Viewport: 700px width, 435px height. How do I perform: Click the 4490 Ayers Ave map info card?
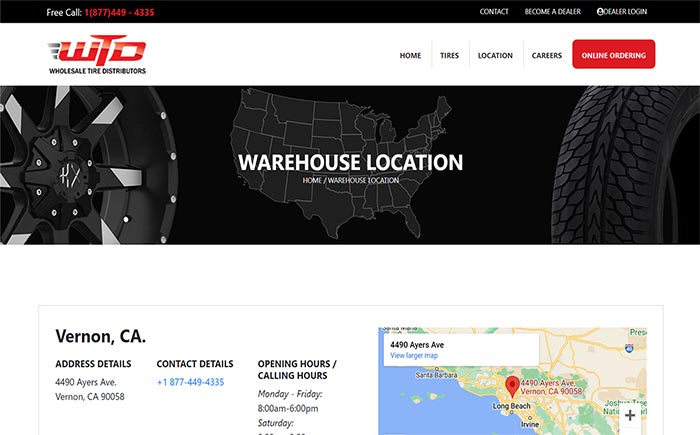(x=461, y=349)
